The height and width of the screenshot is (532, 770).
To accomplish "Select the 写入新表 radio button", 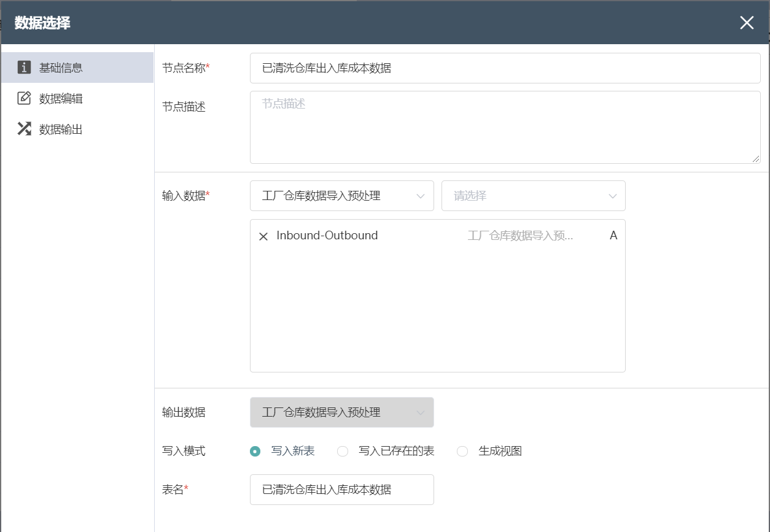I will click(255, 452).
